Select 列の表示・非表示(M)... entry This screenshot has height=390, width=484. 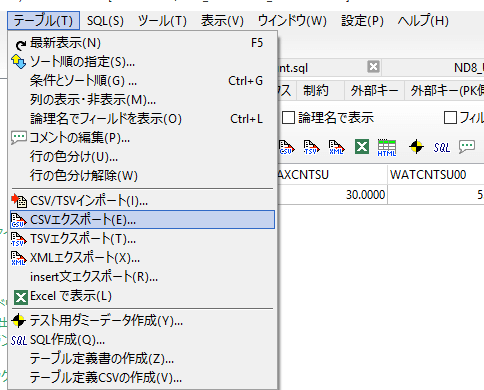[143, 100]
